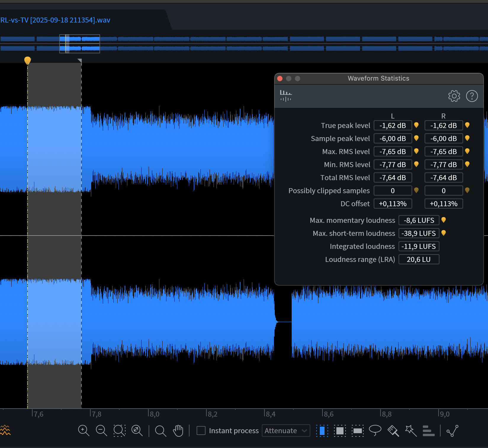
Task: Select the RL-vs-TV wav file tab
Action: click(x=55, y=20)
